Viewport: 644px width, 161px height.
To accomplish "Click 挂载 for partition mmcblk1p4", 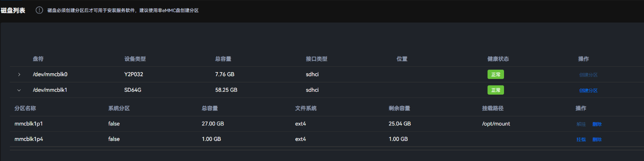I will pyautogui.click(x=581, y=140).
